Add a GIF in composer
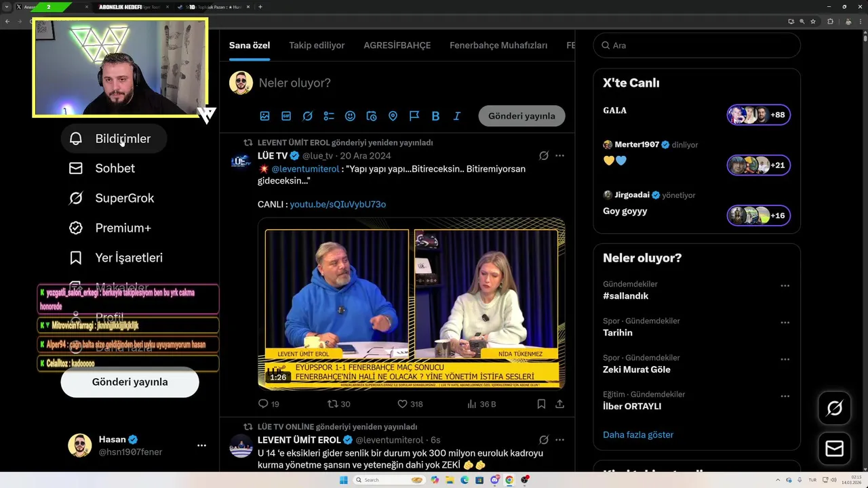Screen dimensions: 868x488 click(x=286, y=116)
